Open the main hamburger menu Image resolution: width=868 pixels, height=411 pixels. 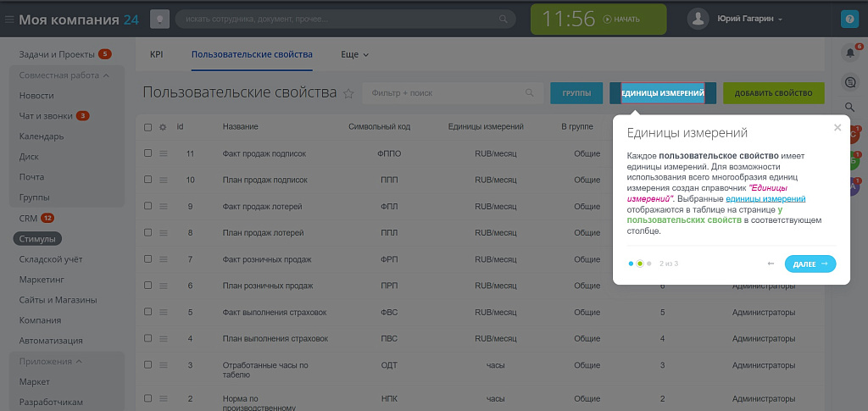point(9,19)
